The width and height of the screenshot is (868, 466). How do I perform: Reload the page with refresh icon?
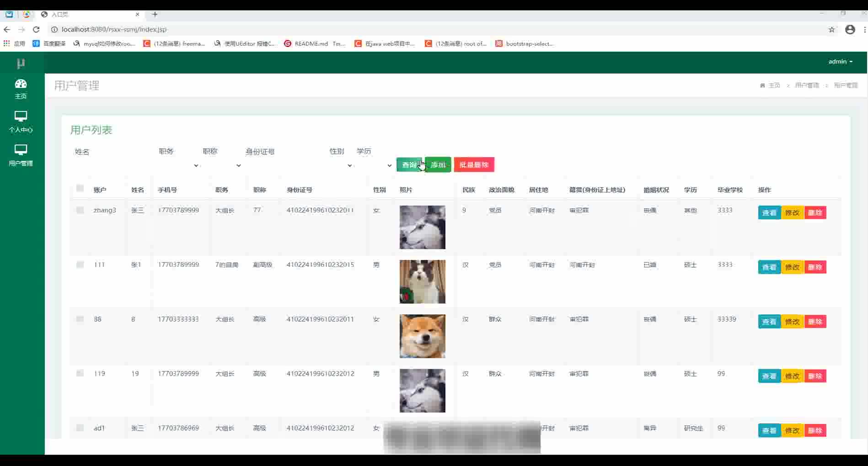pyautogui.click(x=36, y=29)
